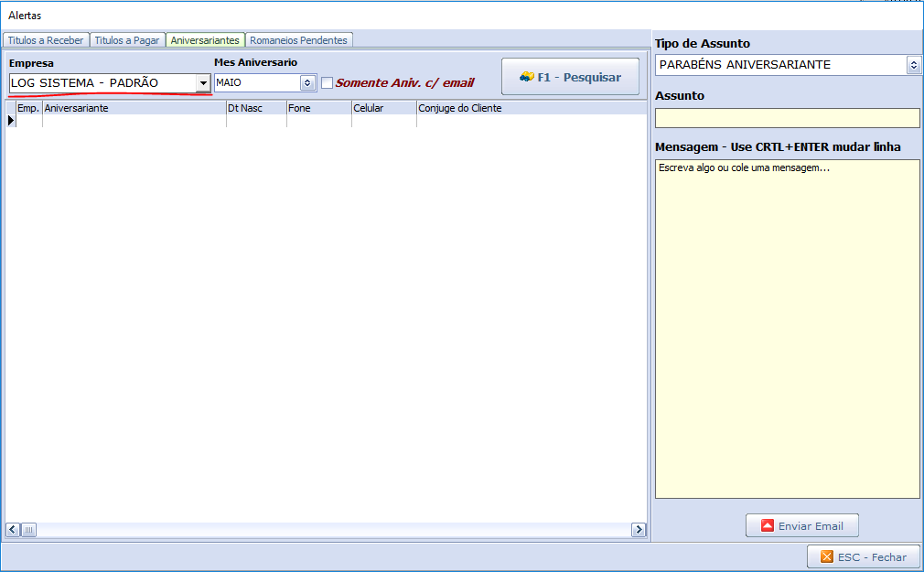Open the Romaneios Pendentes tab

pos(299,40)
